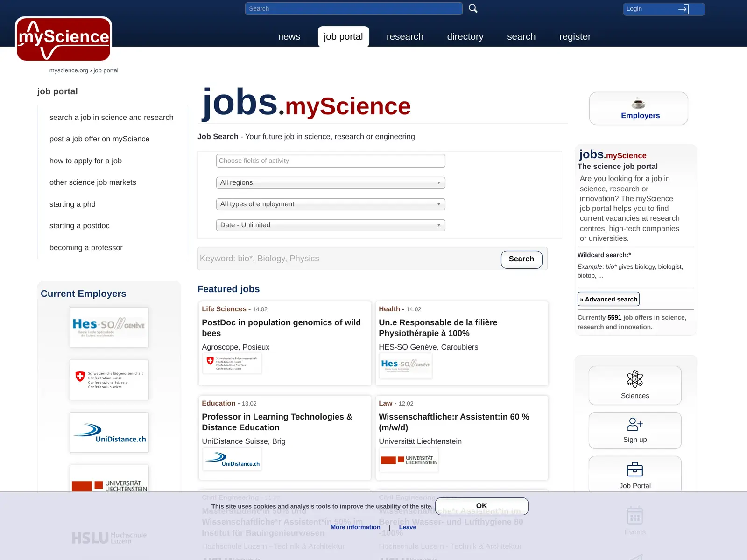Open All types of employment dropdown
The height and width of the screenshot is (560, 747).
point(331,204)
